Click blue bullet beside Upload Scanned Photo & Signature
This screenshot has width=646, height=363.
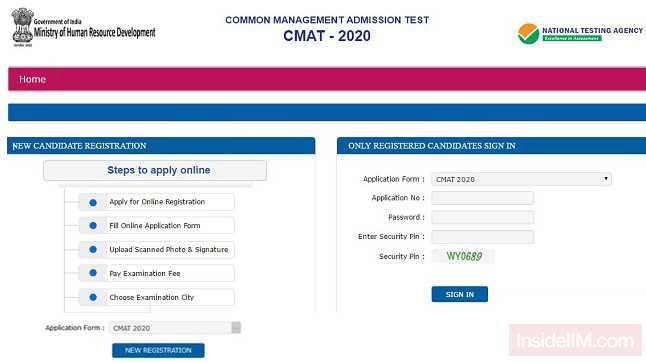[93, 250]
